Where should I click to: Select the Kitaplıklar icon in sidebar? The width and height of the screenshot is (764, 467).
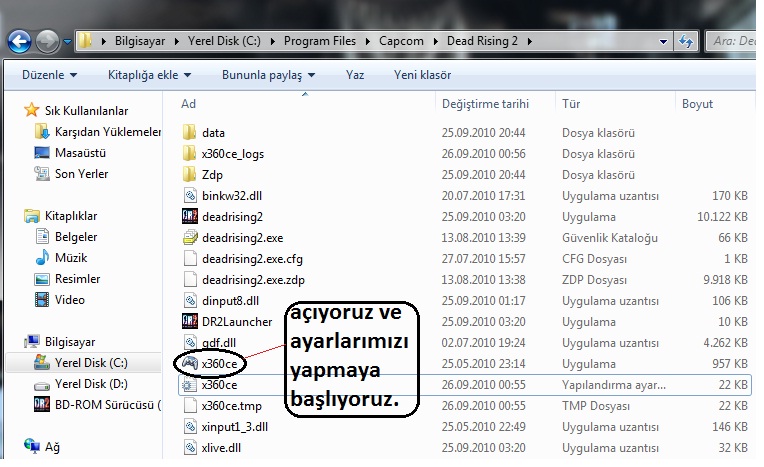coord(32,215)
